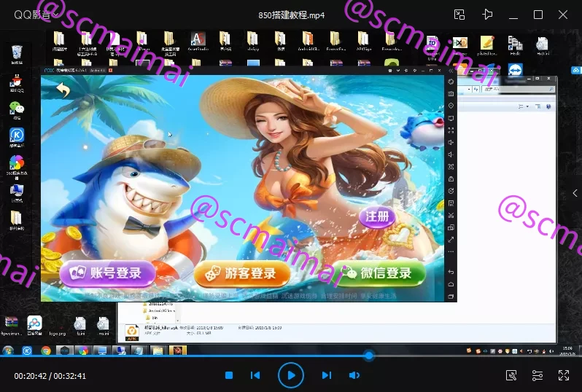Click emulator more options ellipsis
The image size is (582, 392).
point(451,252)
